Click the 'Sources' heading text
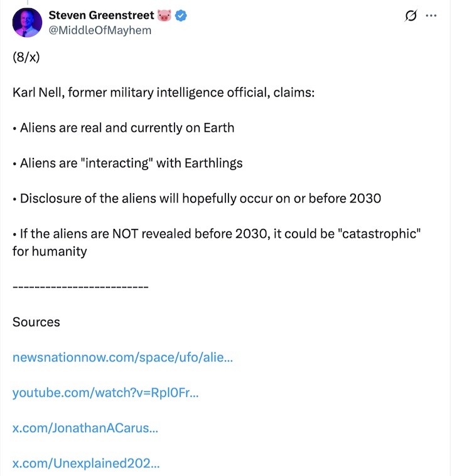 36,322
